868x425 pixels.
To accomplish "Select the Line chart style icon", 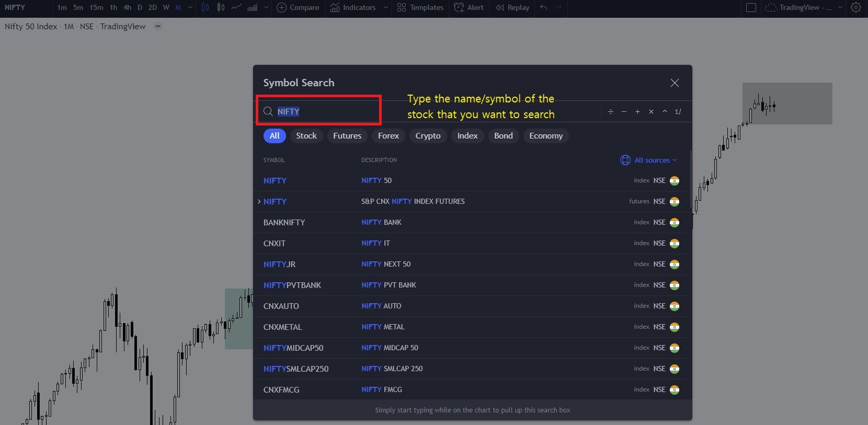I will [237, 7].
